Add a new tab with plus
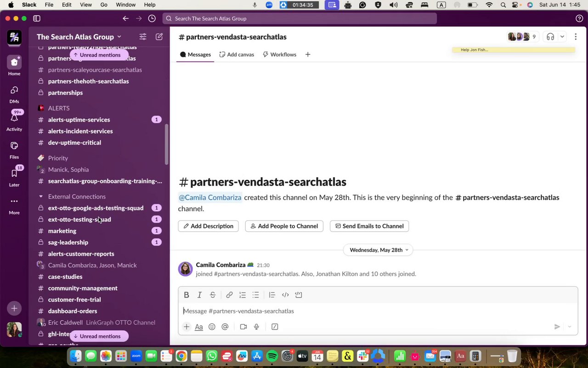 pyautogui.click(x=308, y=54)
